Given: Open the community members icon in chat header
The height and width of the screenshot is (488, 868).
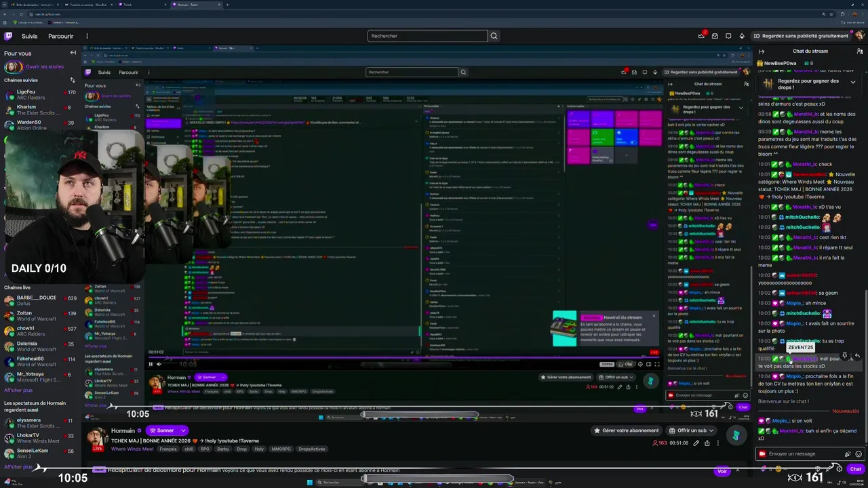Looking at the screenshot, I should pyautogui.click(x=860, y=52).
